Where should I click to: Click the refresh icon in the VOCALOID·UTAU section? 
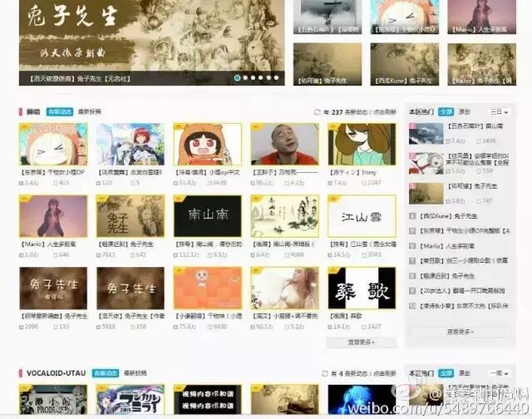pos(325,373)
